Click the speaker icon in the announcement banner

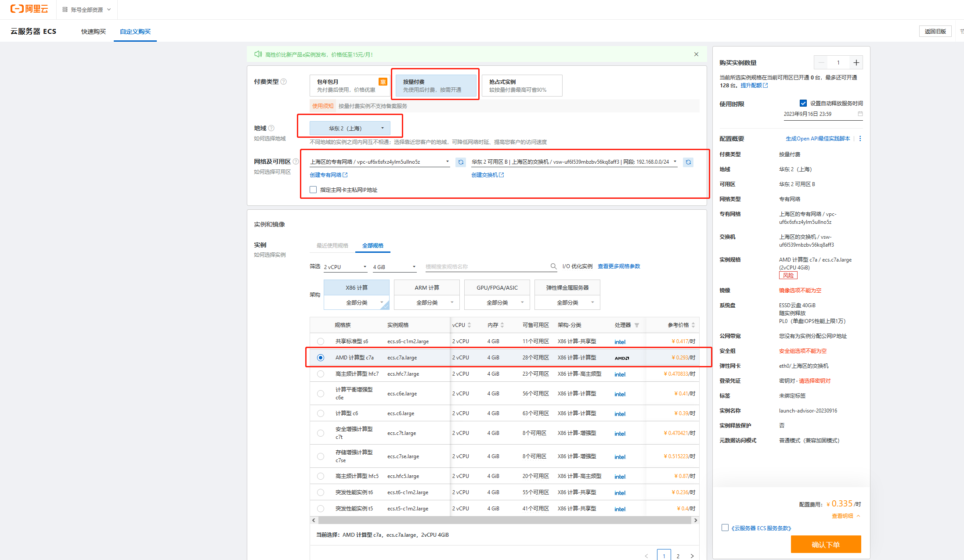coord(258,54)
